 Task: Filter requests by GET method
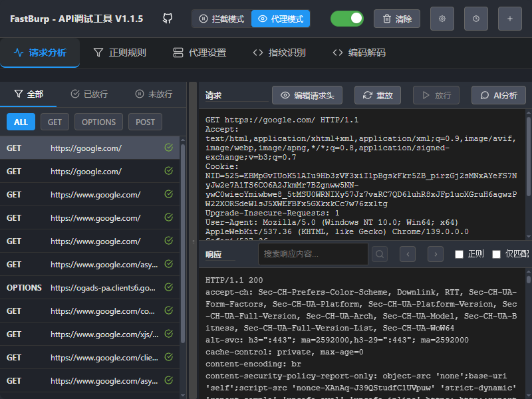tap(55, 122)
